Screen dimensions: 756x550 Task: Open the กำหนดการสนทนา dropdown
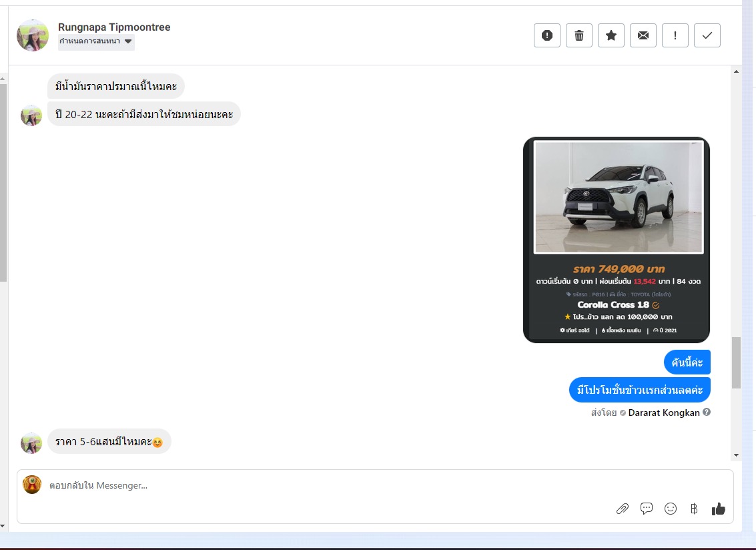tap(96, 41)
